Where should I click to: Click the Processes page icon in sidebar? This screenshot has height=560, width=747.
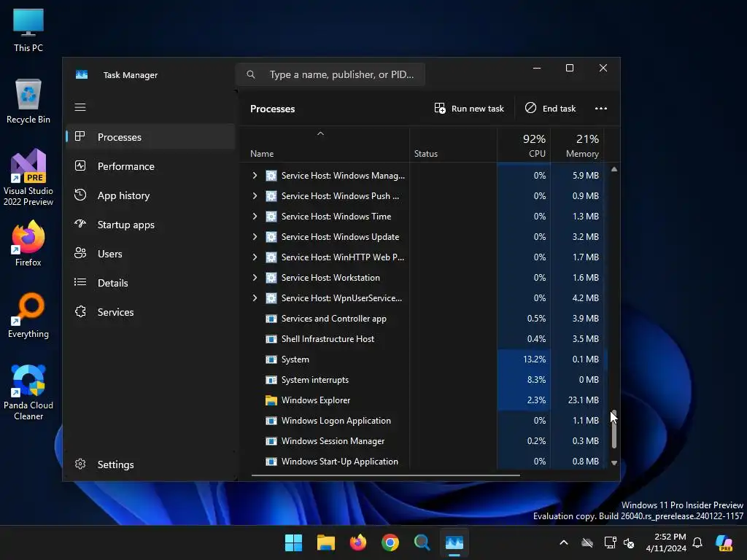80,136
